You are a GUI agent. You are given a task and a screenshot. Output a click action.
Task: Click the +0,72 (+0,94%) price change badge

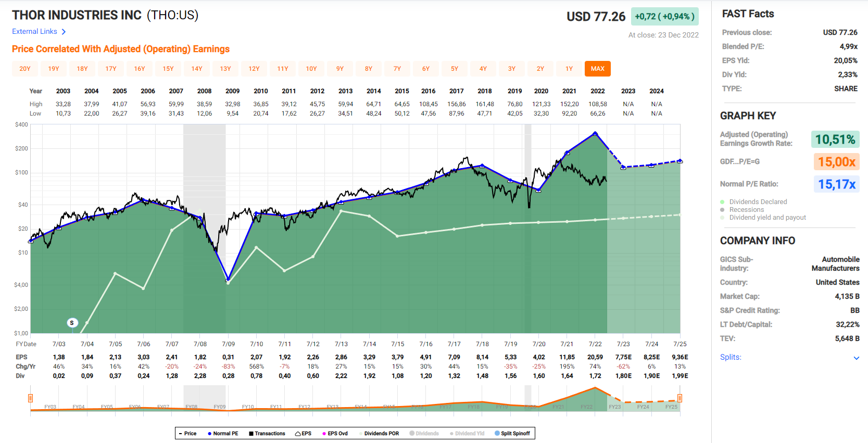pos(664,17)
